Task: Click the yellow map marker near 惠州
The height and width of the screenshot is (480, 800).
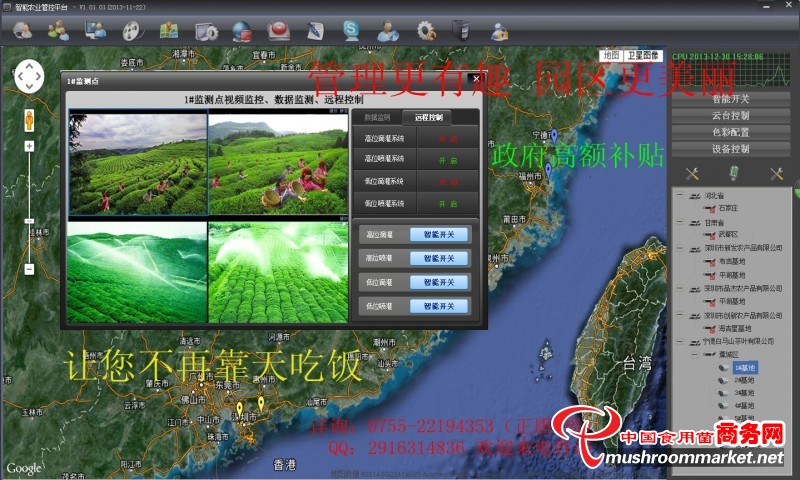Action: [261, 403]
